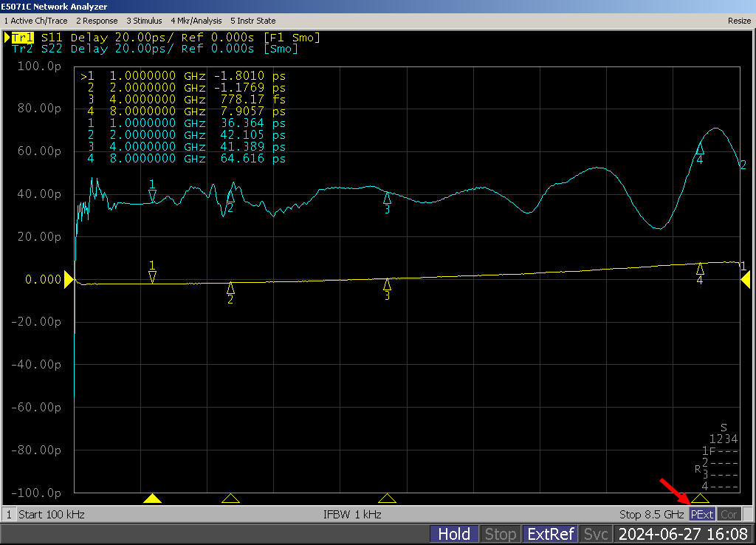Viewport: 756px width, 545px height.
Task: Select the solid yellow marker triangle on the bottom axis
Action: pos(152,498)
